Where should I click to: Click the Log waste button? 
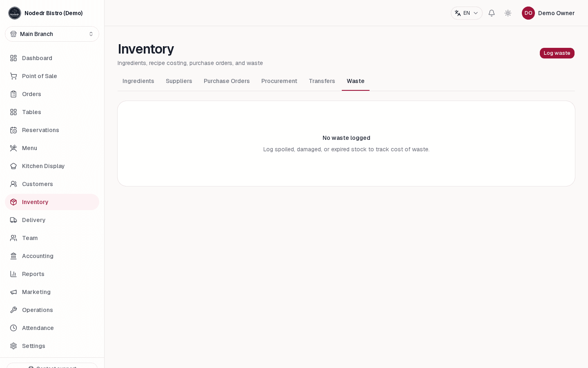pyautogui.click(x=557, y=53)
